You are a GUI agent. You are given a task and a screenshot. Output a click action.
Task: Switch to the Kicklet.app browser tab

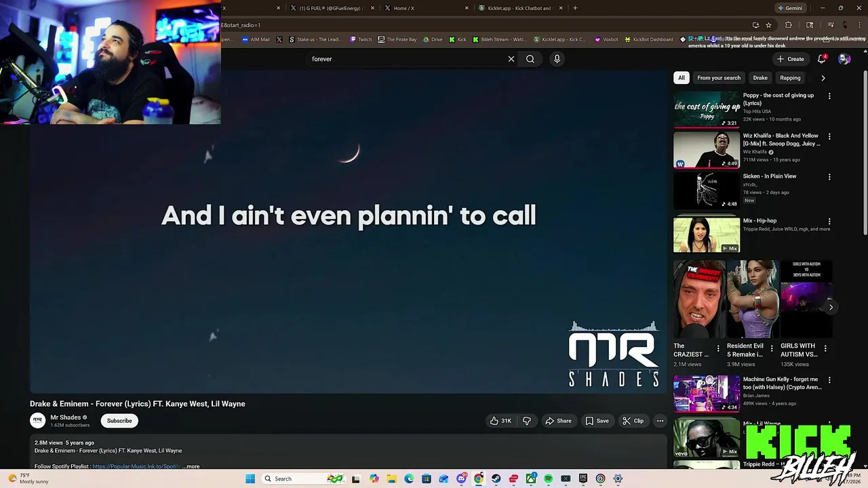coord(519,8)
